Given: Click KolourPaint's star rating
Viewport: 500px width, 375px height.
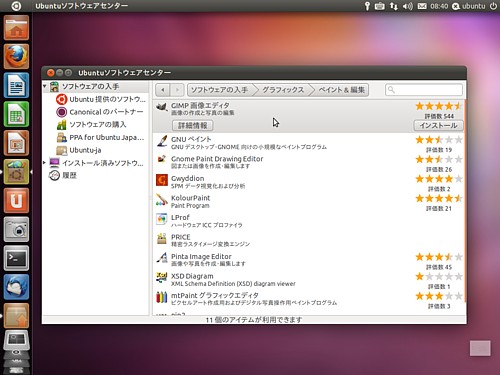Looking at the screenshot, I should 439,199.
